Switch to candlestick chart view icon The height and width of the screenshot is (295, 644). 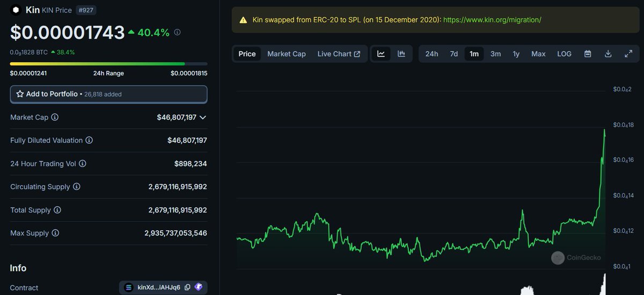[x=401, y=54]
